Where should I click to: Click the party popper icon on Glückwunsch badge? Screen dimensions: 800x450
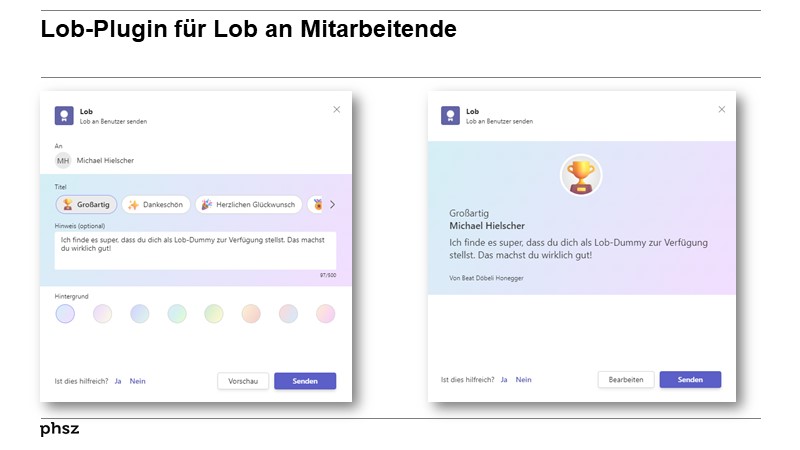click(x=206, y=205)
